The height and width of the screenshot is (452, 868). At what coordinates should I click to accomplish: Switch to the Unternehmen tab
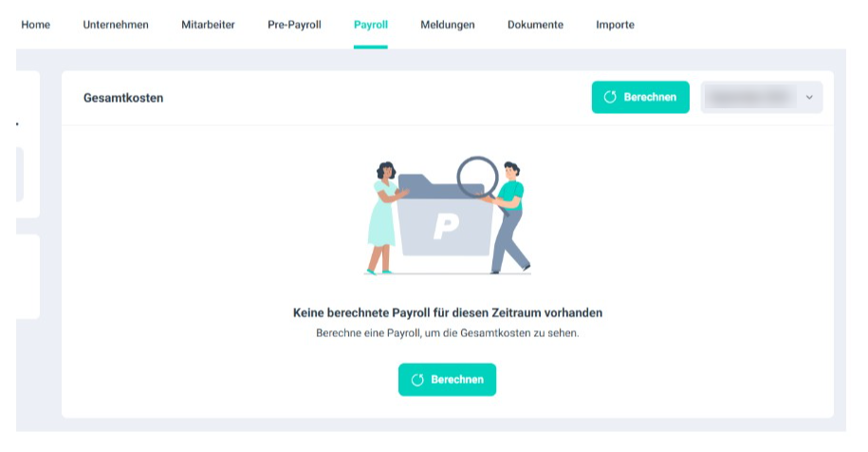[116, 25]
